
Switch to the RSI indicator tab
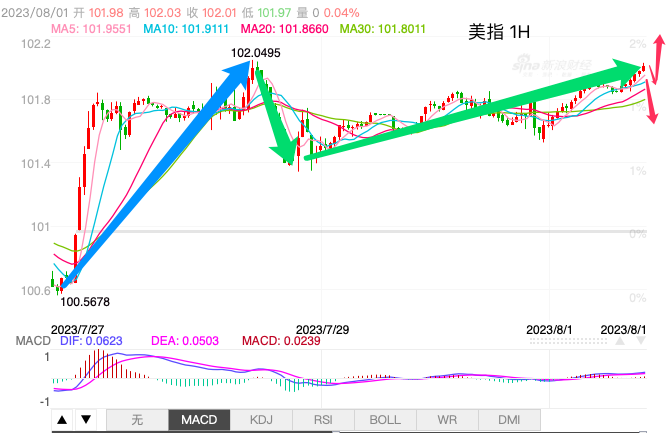click(x=323, y=420)
